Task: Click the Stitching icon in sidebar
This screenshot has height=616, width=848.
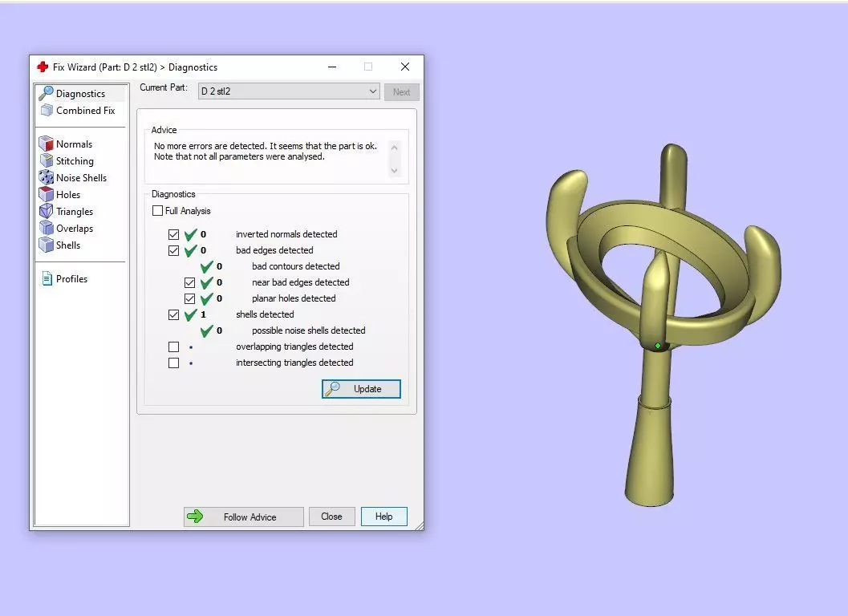Action: (47, 160)
